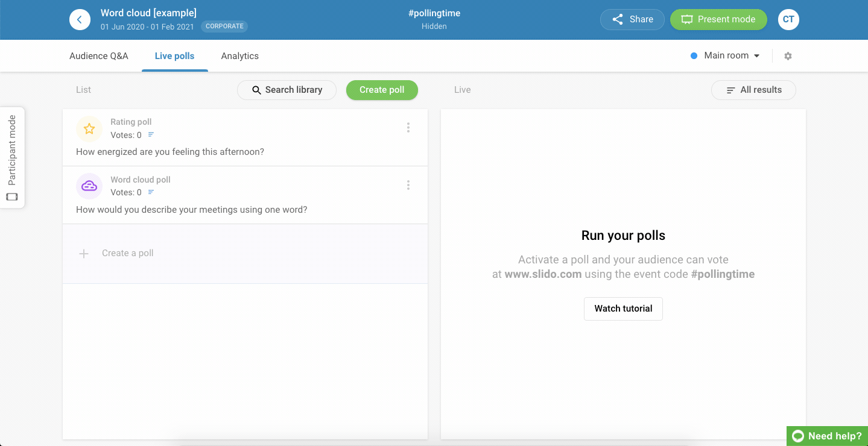Switch to the Audience Q&A tab
The height and width of the screenshot is (446, 868).
click(99, 56)
